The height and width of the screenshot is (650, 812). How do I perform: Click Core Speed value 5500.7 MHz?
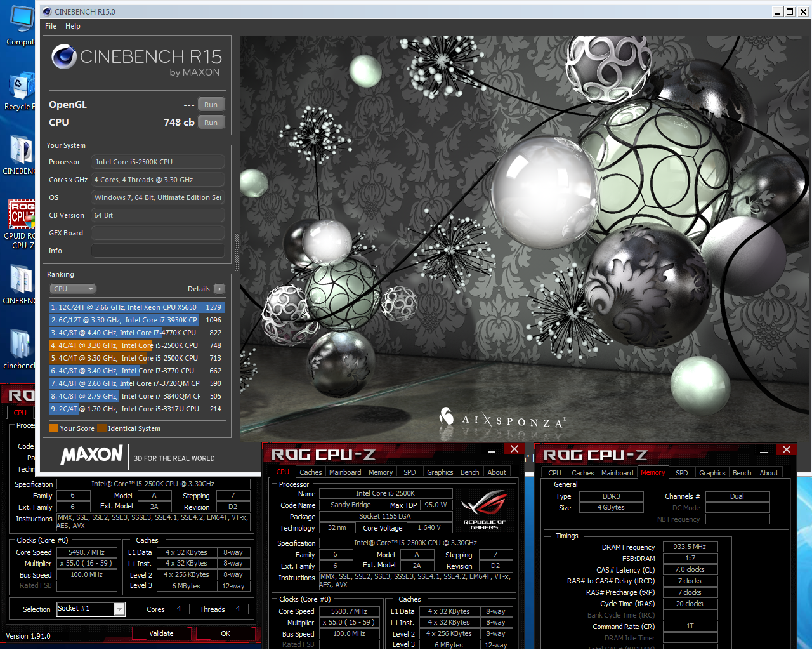pos(350,611)
